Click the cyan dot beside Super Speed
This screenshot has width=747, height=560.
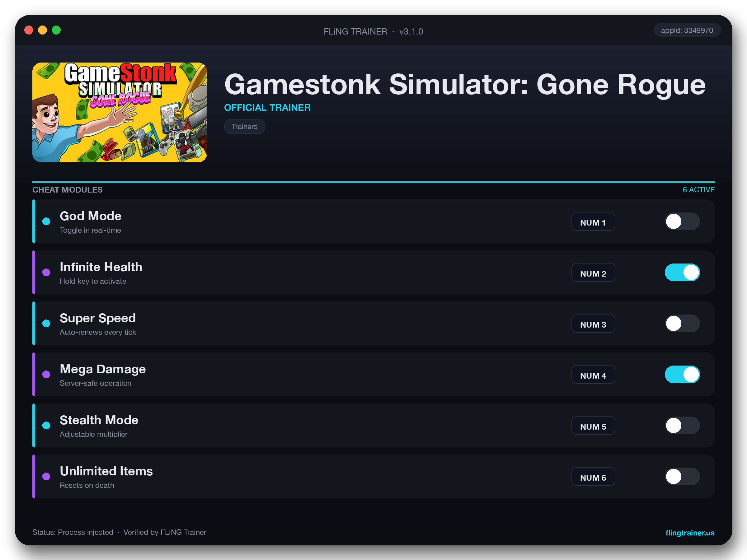46,323
